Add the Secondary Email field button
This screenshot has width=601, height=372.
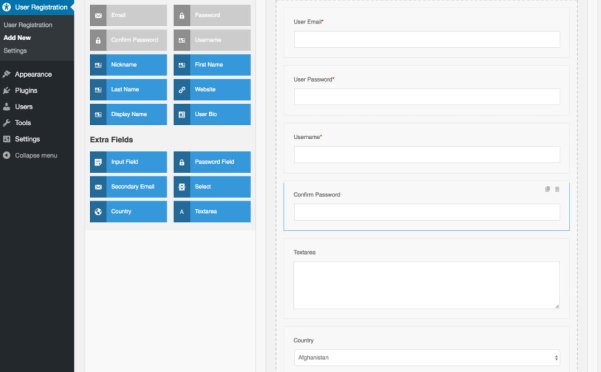click(128, 187)
